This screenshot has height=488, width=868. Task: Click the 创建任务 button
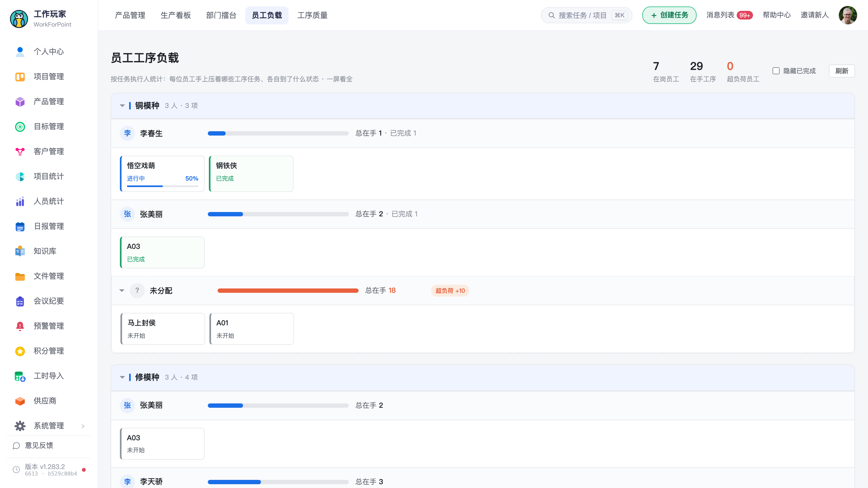coord(669,15)
